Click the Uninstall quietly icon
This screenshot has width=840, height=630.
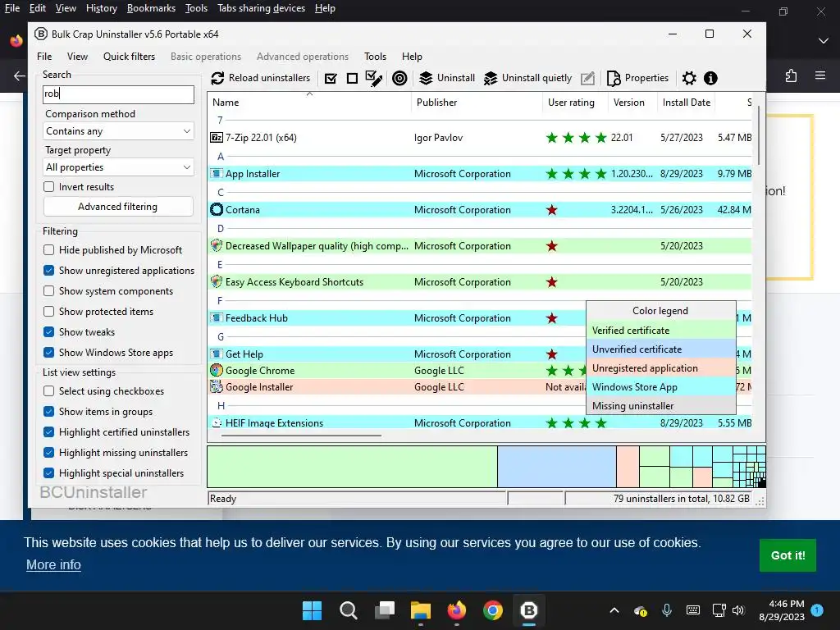tap(491, 78)
